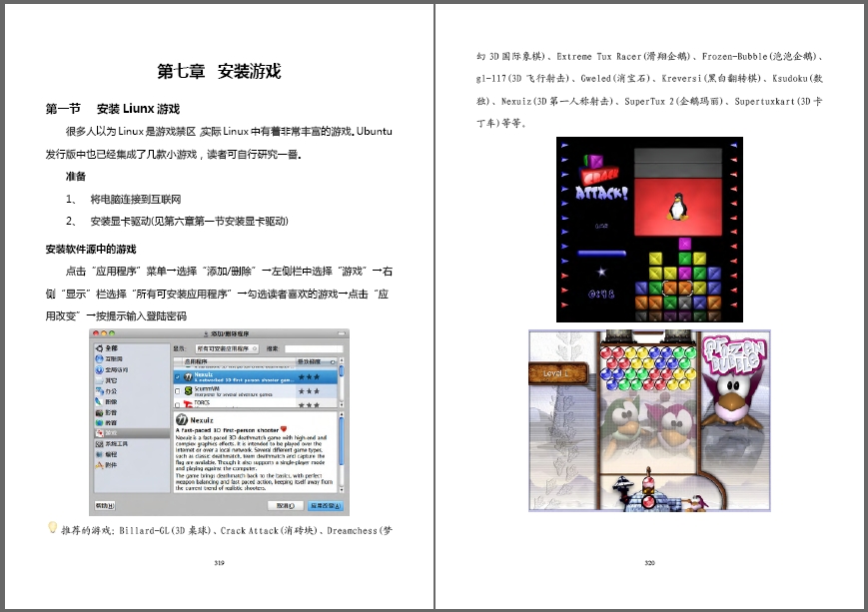
Task: Click the page number 320
Action: [x=649, y=563]
